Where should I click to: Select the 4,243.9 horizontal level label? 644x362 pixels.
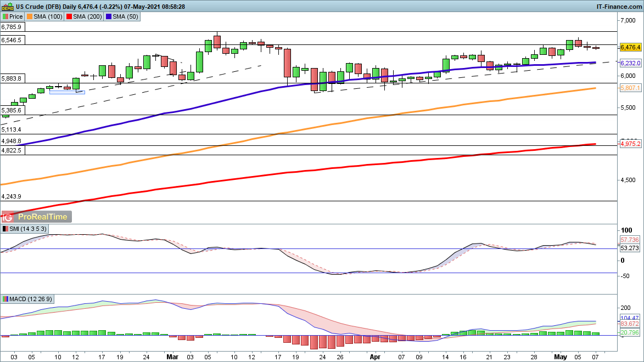click(x=12, y=196)
